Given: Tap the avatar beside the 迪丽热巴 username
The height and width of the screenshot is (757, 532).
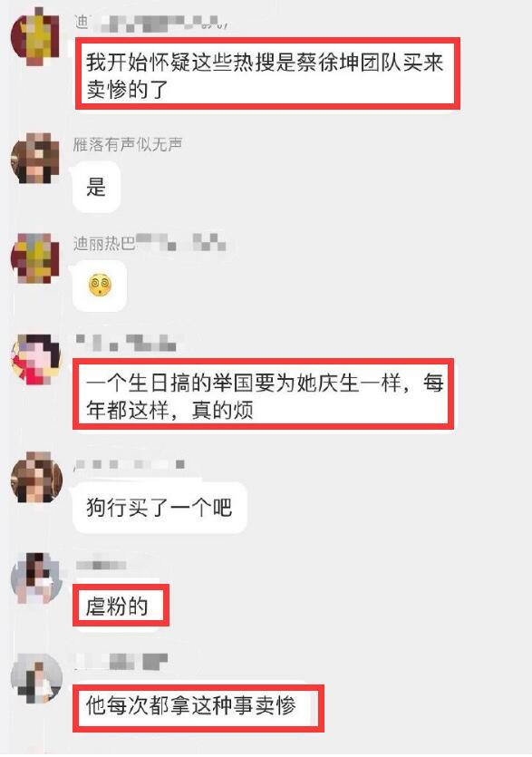Looking at the screenshot, I should [x=35, y=258].
